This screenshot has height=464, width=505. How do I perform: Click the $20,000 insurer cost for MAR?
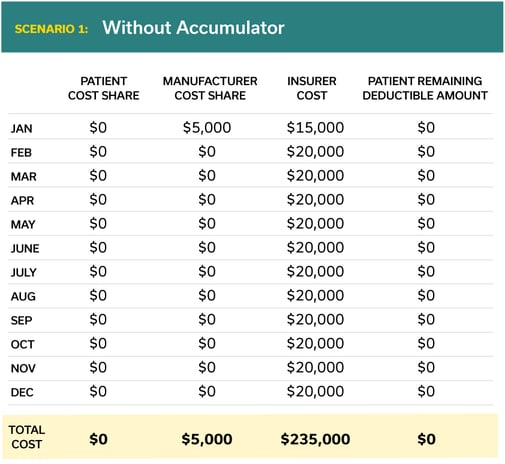tap(315, 175)
